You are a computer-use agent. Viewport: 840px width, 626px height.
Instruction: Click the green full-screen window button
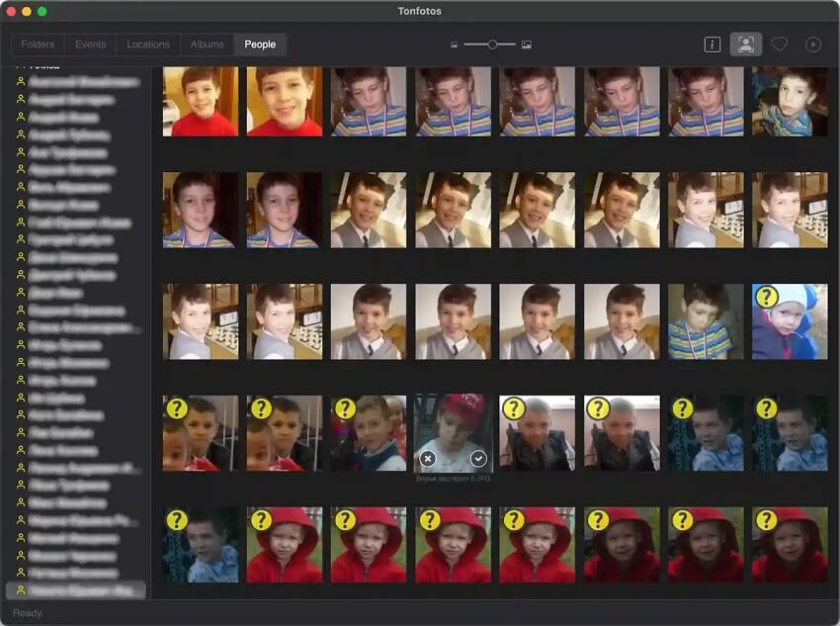tap(42, 11)
